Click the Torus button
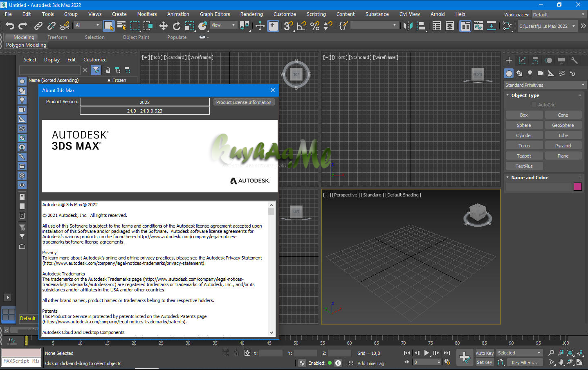Image resolution: width=588 pixels, height=370 pixels. click(x=524, y=146)
